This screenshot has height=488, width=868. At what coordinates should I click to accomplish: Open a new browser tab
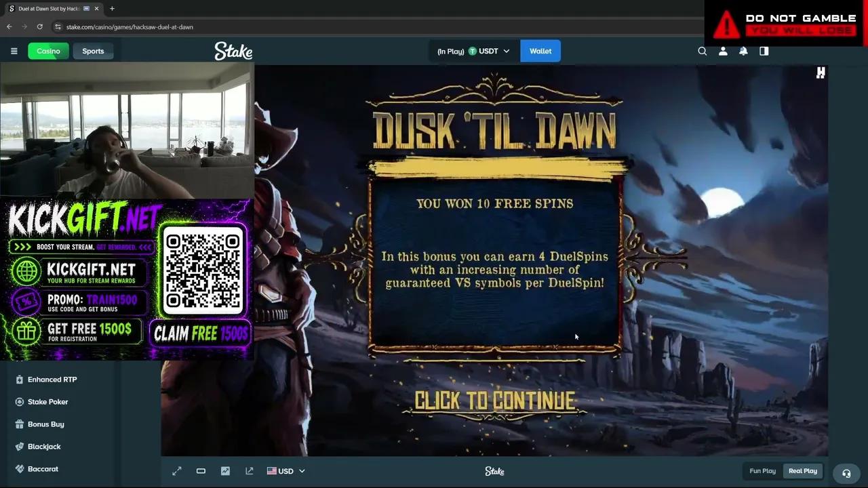click(x=112, y=9)
